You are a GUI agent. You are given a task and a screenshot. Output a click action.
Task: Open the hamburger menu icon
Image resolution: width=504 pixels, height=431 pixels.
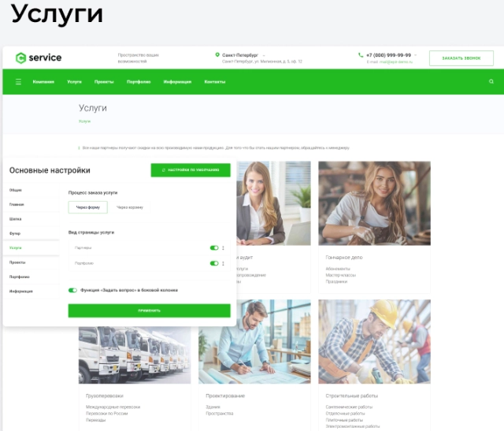click(x=18, y=82)
